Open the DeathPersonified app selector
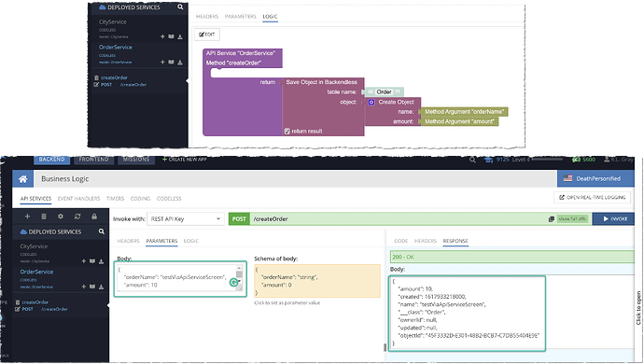The height and width of the screenshot is (364, 644). pyautogui.click(x=595, y=178)
